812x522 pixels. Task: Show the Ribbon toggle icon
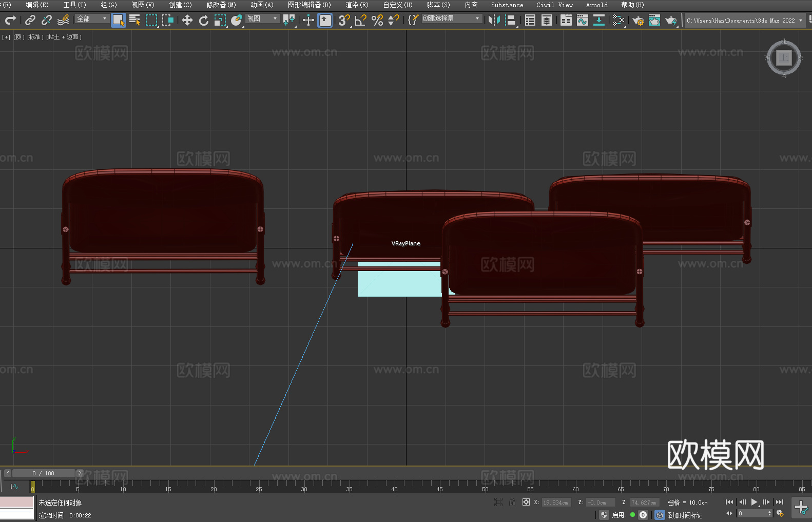click(x=566, y=20)
